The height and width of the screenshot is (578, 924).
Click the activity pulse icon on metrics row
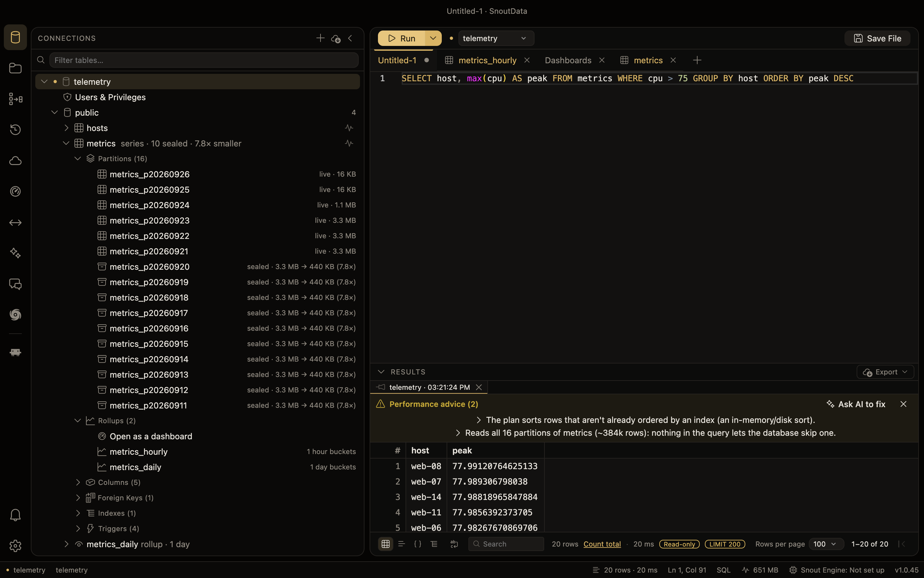pos(349,143)
